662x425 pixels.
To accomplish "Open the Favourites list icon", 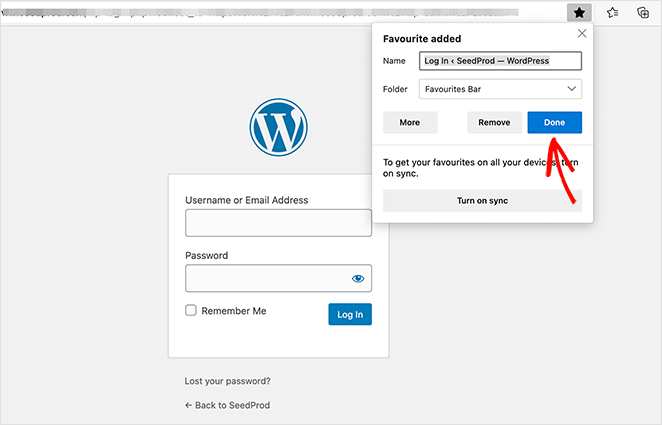I will 612,12.
